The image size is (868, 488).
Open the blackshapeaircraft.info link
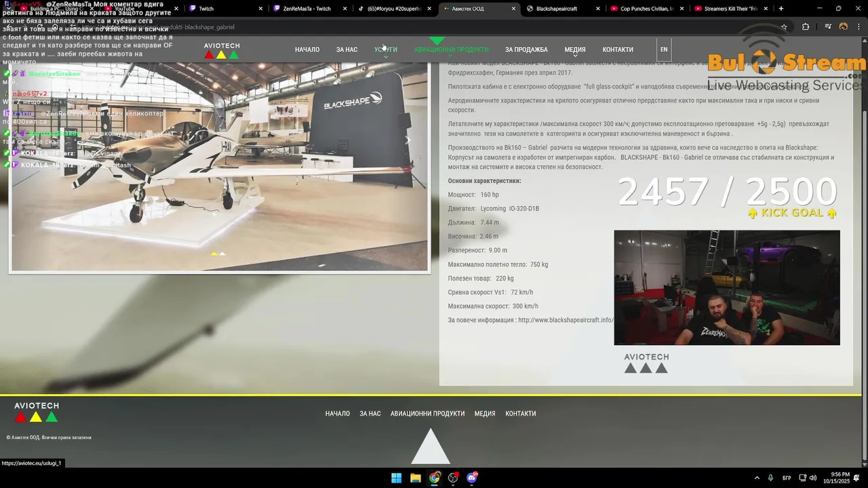coord(566,320)
